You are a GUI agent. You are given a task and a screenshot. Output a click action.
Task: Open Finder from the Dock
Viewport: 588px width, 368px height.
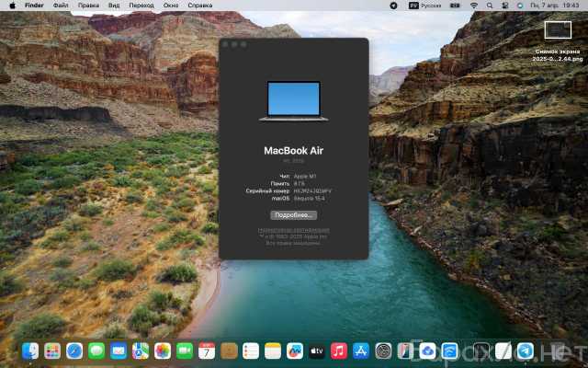[30, 351]
